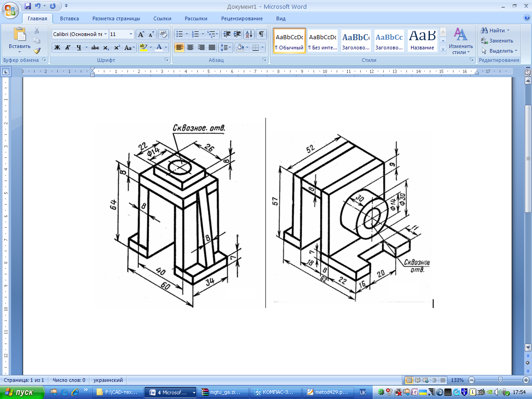Decrease font size with the small A
Image resolution: width=532 pixels, height=399 pixels.
click(151, 34)
